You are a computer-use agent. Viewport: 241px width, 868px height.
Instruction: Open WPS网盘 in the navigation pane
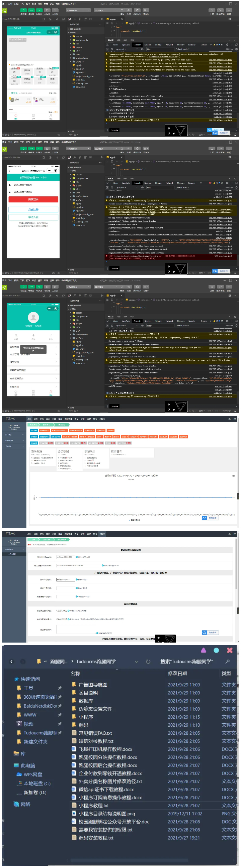tap(32, 774)
